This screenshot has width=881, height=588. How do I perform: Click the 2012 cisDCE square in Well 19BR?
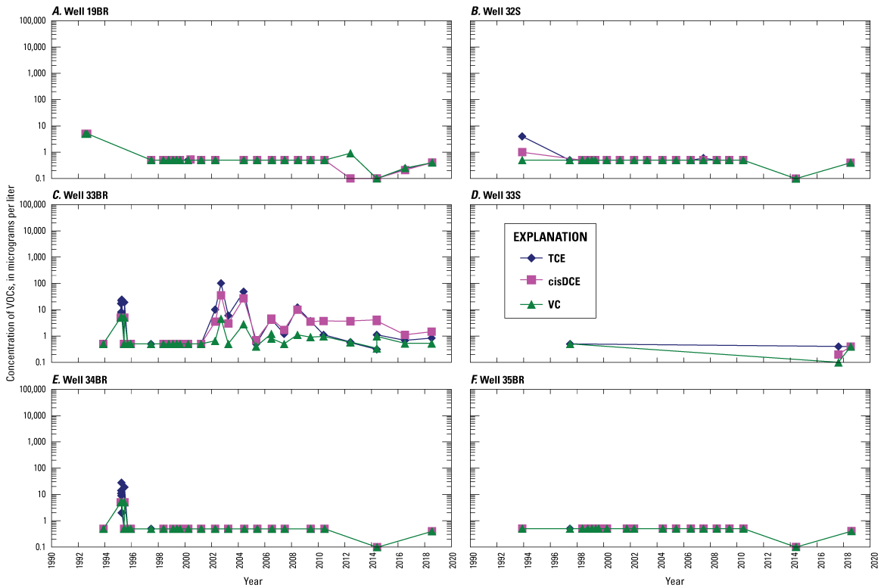pyautogui.click(x=350, y=179)
